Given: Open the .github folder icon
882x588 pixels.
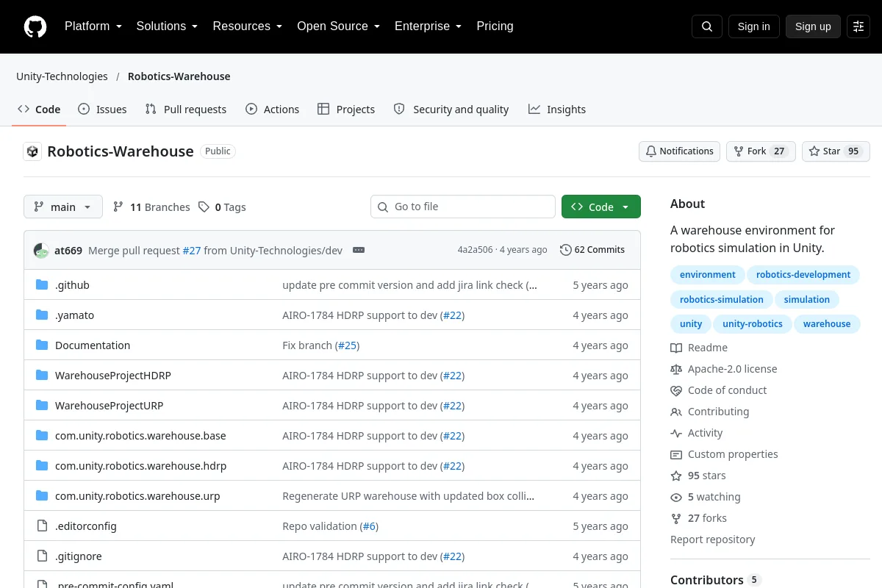Looking at the screenshot, I should coord(42,285).
